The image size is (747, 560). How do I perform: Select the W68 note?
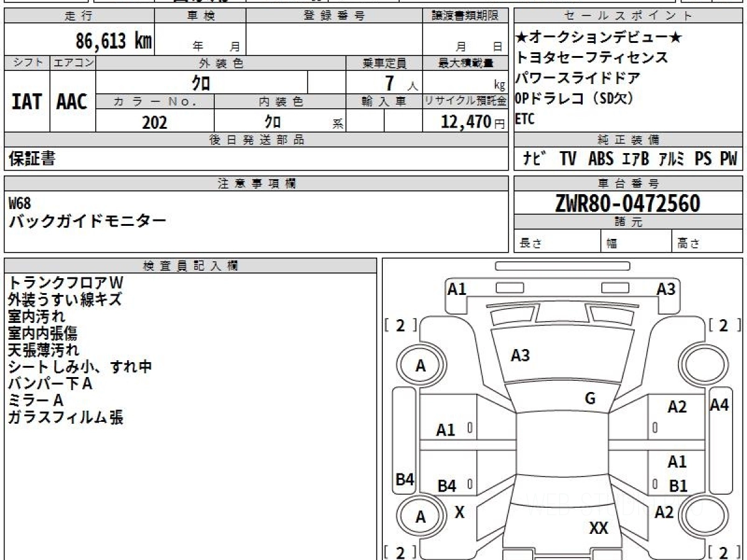(x=19, y=203)
